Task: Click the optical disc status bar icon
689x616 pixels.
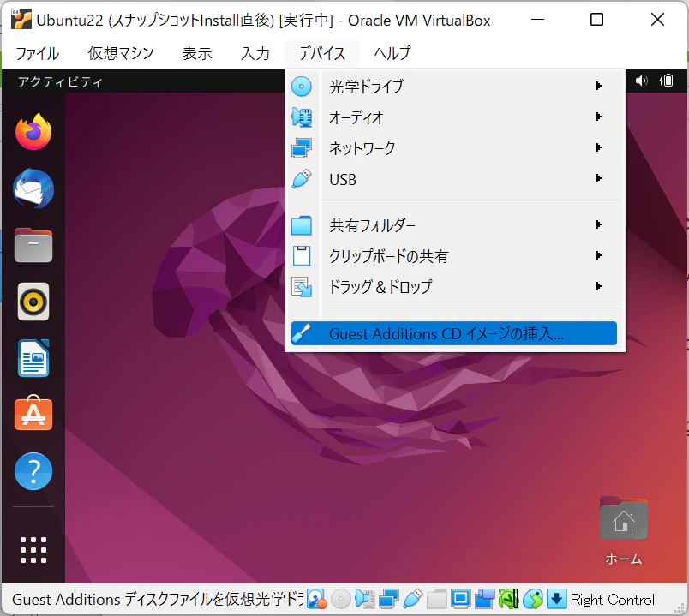Action: pos(340,599)
